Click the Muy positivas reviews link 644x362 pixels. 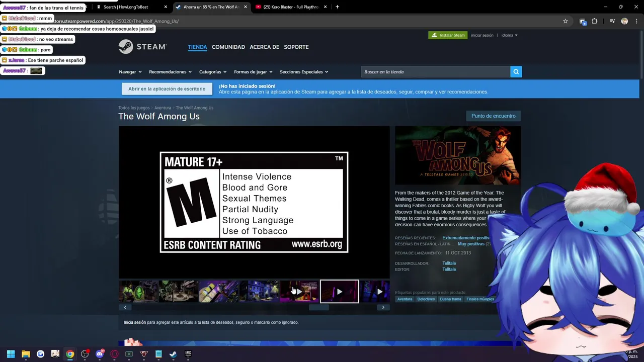click(471, 244)
